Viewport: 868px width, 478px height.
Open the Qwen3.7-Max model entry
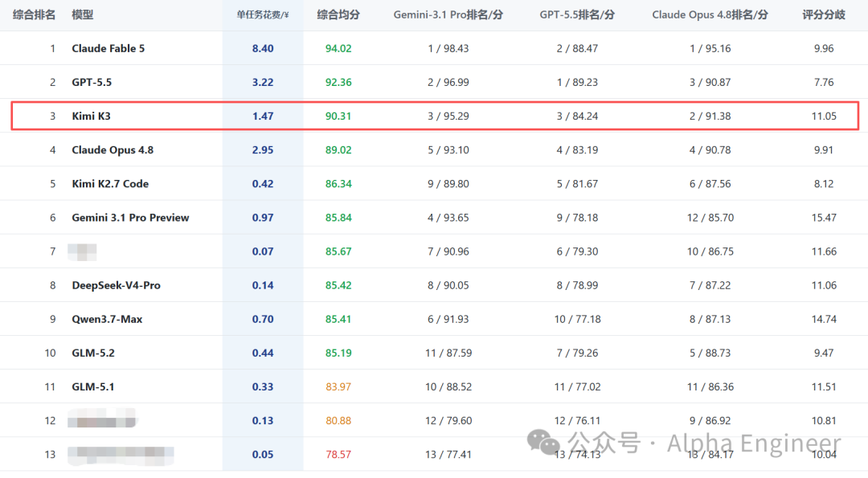click(x=107, y=319)
